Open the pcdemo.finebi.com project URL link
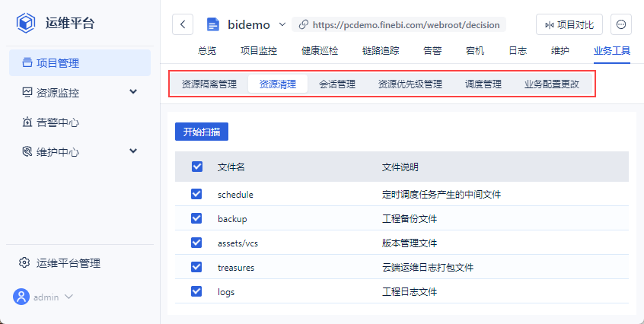Image resolution: width=644 pixels, height=324 pixels. [x=405, y=24]
